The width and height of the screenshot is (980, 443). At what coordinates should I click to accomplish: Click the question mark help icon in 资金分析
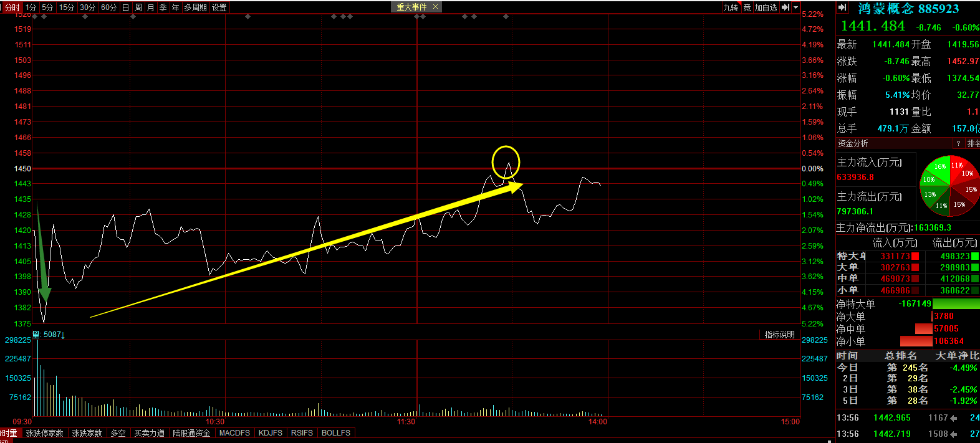pos(958,143)
